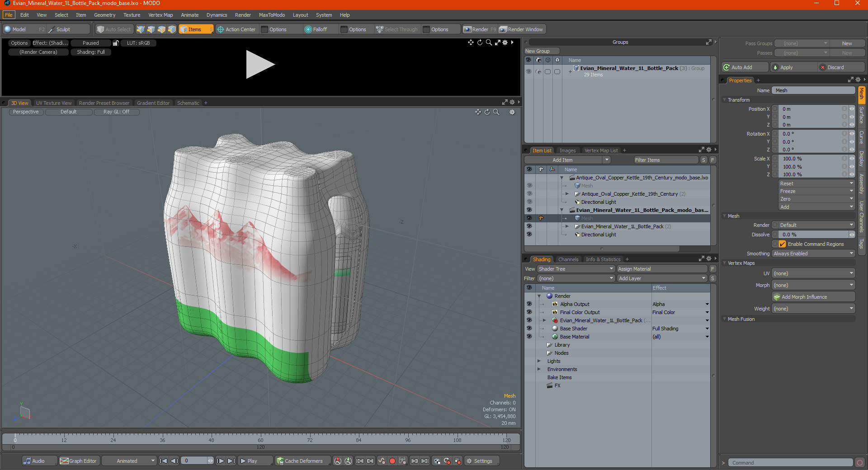Switch to UV Texture View tab
Screen dimensions: 868x470
pos(54,103)
